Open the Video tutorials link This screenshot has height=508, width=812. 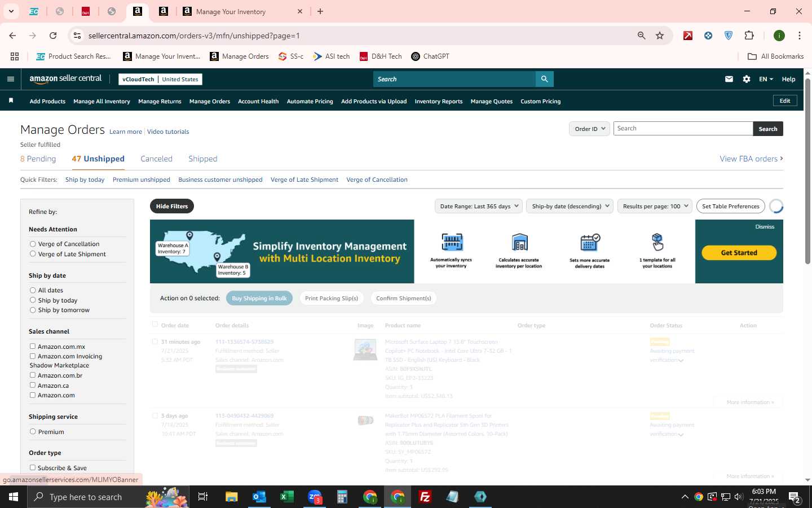[168, 132]
